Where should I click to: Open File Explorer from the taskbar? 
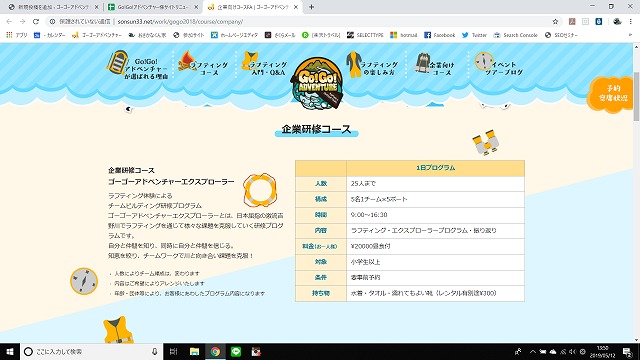tap(195, 351)
